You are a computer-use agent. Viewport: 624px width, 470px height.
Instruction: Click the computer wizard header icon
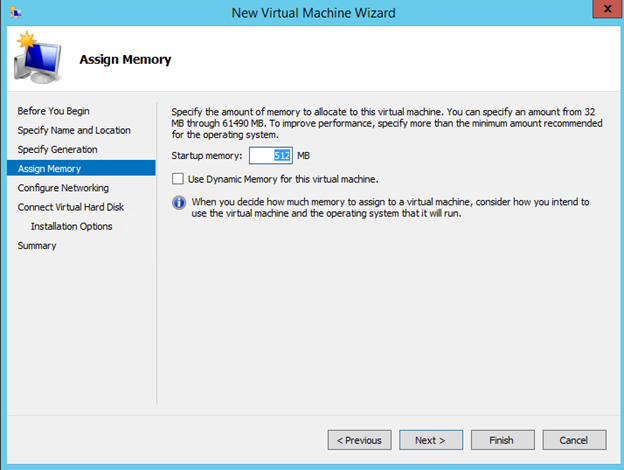38,60
